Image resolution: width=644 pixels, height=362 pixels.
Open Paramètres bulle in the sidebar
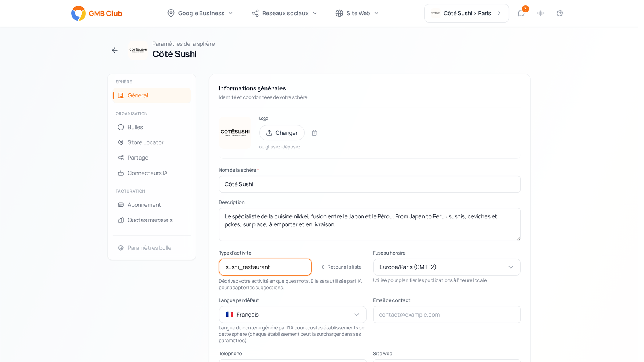click(152, 248)
